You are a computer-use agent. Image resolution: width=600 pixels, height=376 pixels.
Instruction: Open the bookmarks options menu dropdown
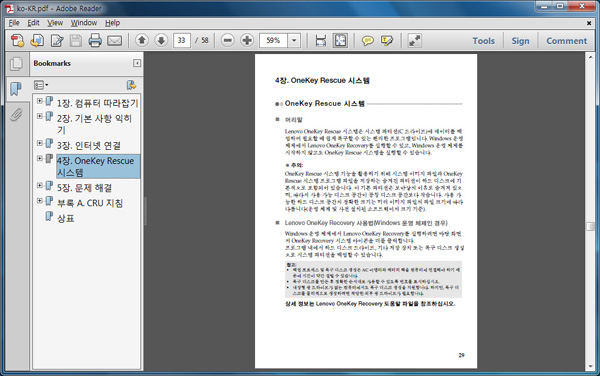coord(41,85)
